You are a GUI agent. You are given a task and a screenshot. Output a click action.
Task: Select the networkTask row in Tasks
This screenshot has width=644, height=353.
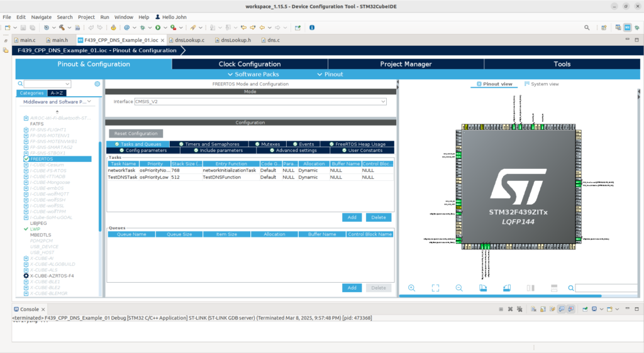tap(250, 170)
